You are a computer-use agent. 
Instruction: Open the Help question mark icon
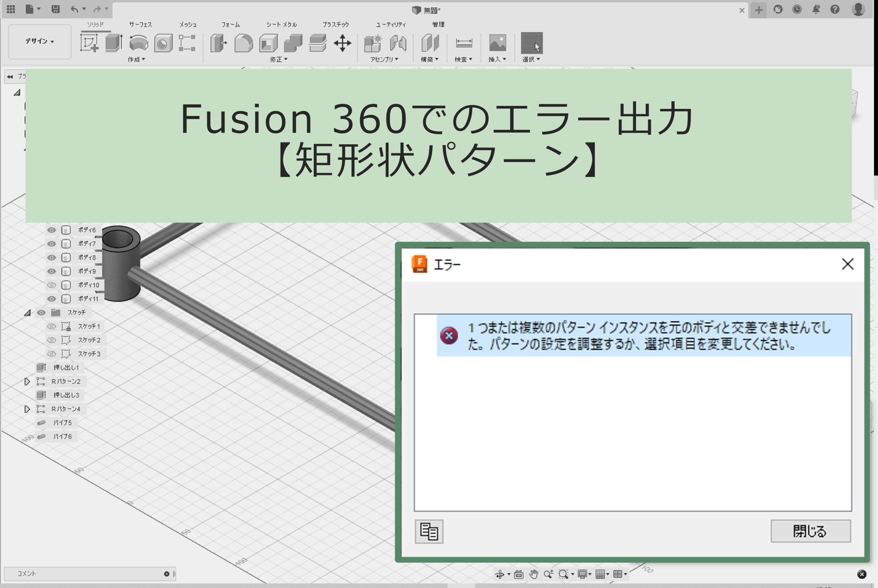pyautogui.click(x=835, y=9)
